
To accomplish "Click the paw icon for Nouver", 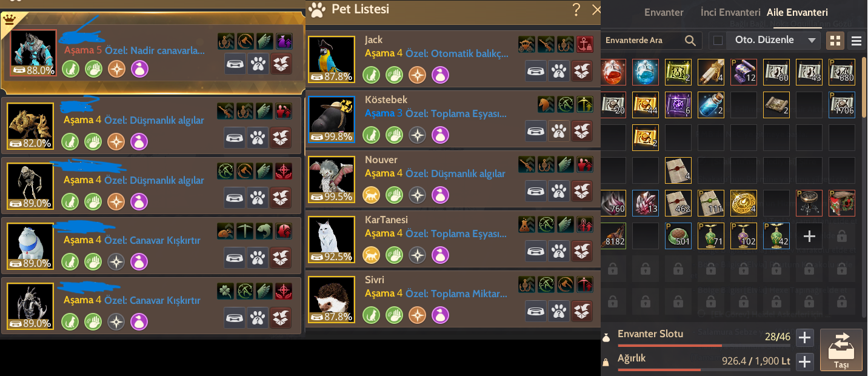I will coord(559,190).
